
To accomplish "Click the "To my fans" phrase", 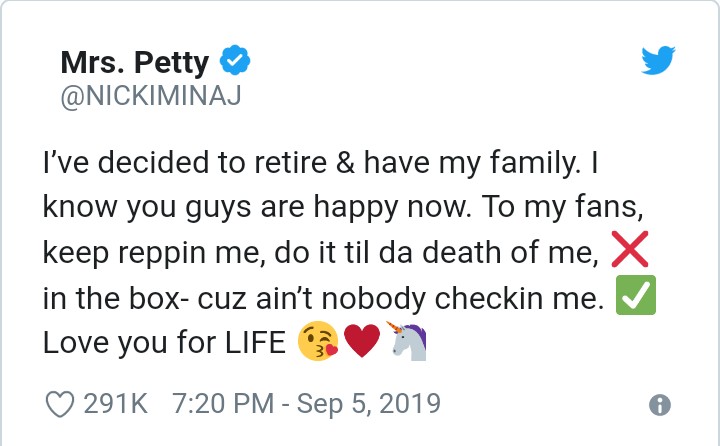I will pyautogui.click(x=556, y=207).
